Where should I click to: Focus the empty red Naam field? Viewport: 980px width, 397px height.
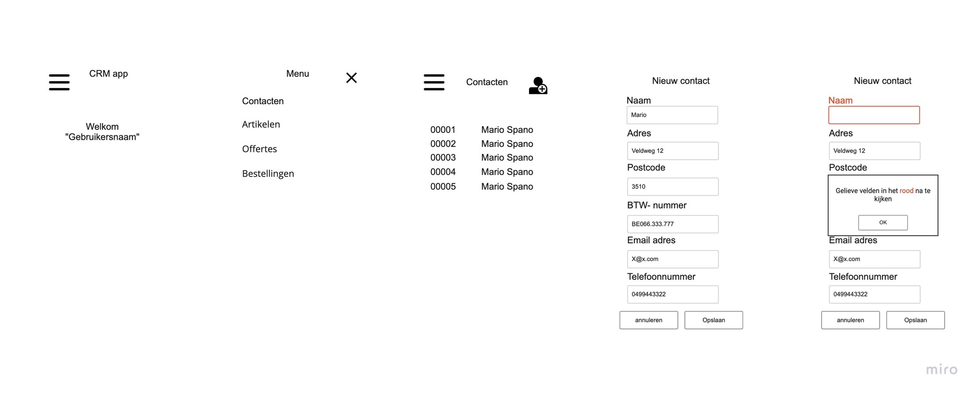[x=874, y=115]
